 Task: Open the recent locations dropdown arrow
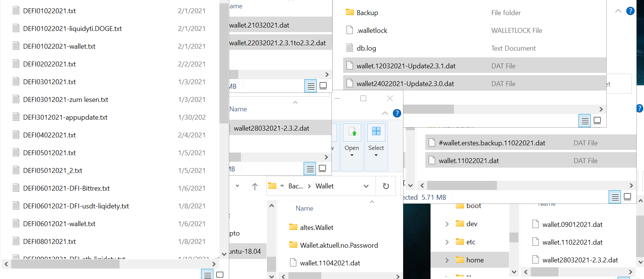237,186
